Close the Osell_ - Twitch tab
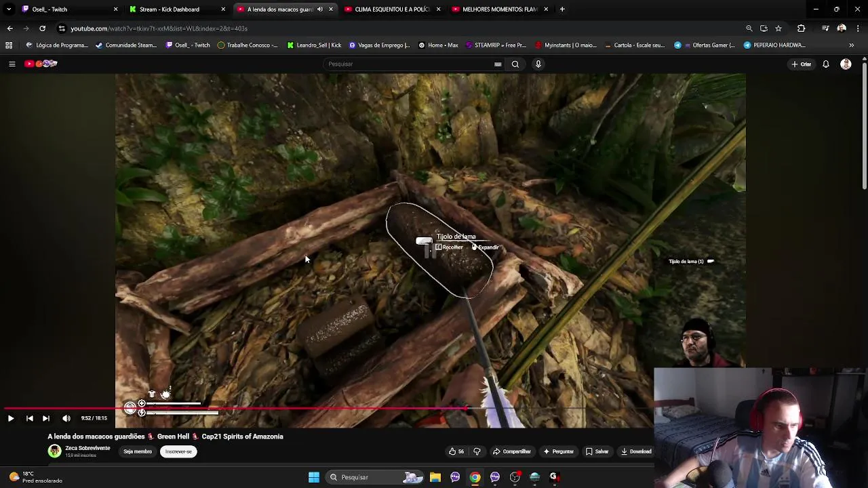This screenshot has height=488, width=868. pyautogui.click(x=115, y=9)
